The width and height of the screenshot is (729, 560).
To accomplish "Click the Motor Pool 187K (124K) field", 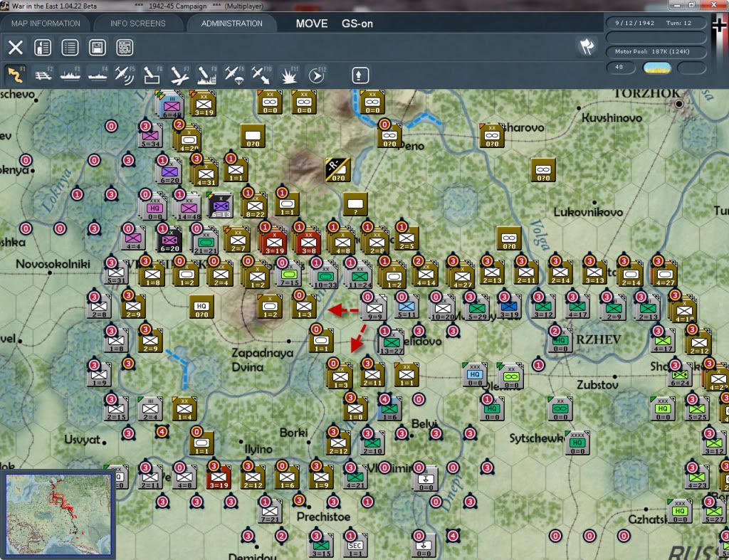I will pos(656,51).
